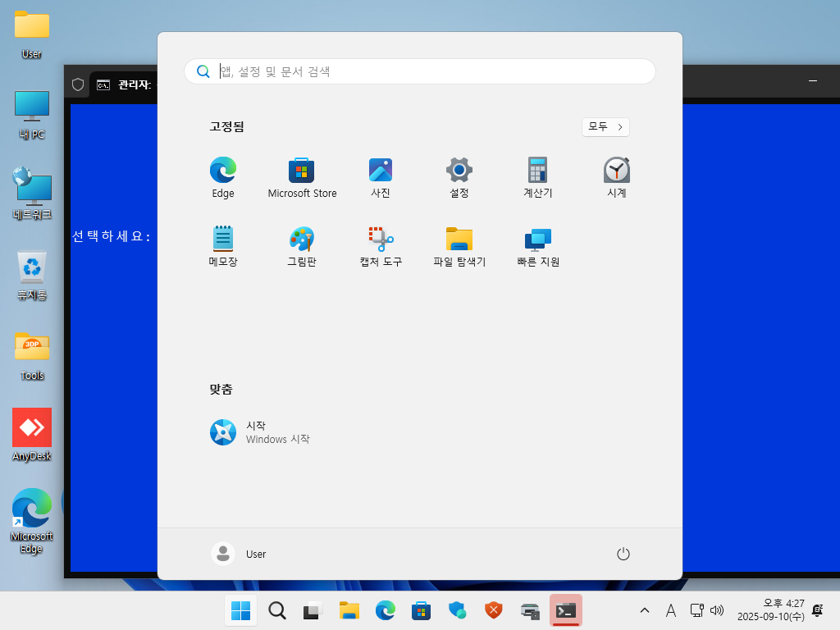Open the power options button

pos(623,554)
